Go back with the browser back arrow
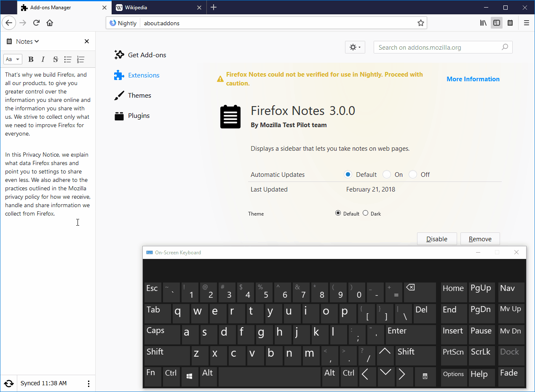The height and width of the screenshot is (392, 535). [x=9, y=23]
